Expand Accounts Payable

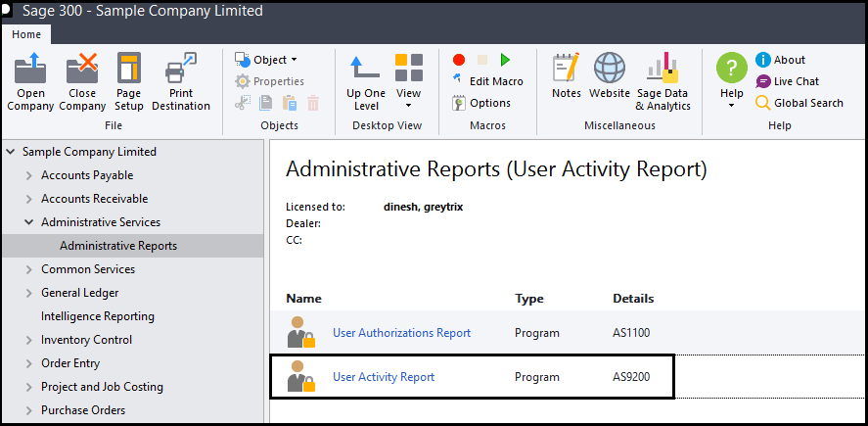pyautogui.click(x=29, y=175)
